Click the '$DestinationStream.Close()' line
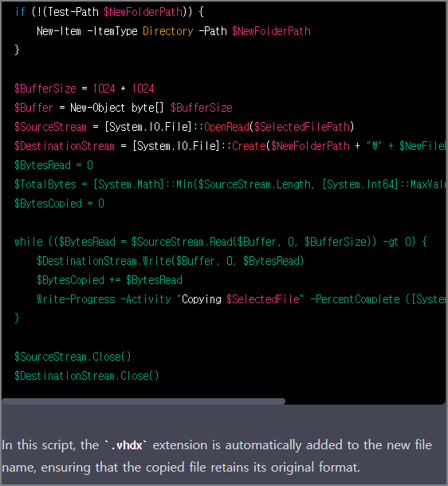Viewport: 448px width, 486px height. click(x=87, y=376)
